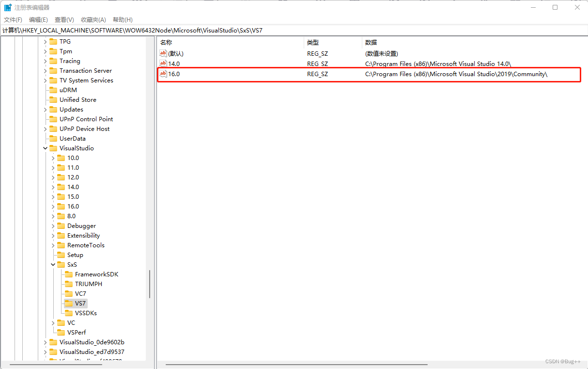Image resolution: width=588 pixels, height=369 pixels.
Task: Click the (默认) string value icon
Action: tap(163, 53)
